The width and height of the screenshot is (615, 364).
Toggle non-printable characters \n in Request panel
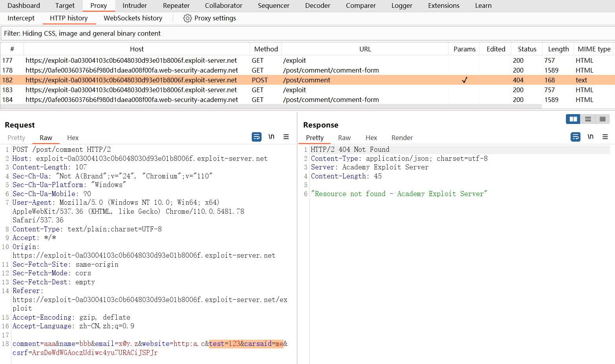271,137
